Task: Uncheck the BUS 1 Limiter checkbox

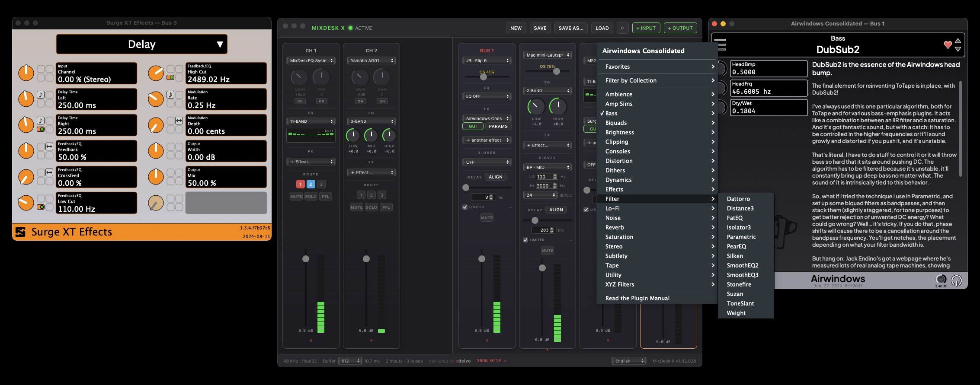Action: (x=465, y=207)
